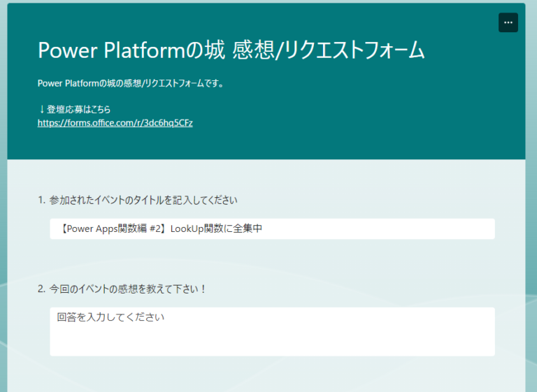The height and width of the screenshot is (392, 537).
Task: Click the 登壇応募はこちら text line
Action: (x=78, y=110)
